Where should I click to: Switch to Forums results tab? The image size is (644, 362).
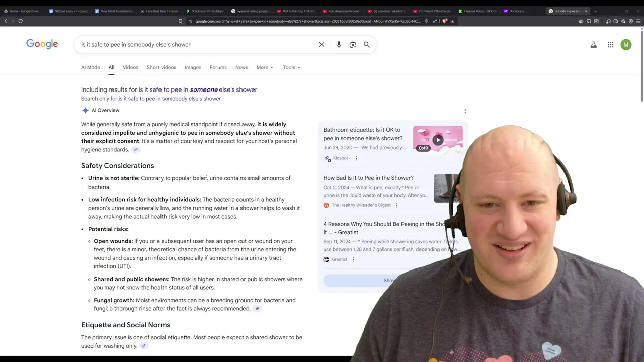[x=218, y=67]
